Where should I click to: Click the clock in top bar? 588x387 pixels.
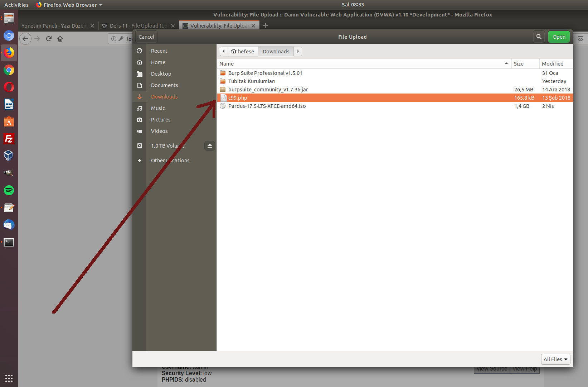[x=353, y=5]
